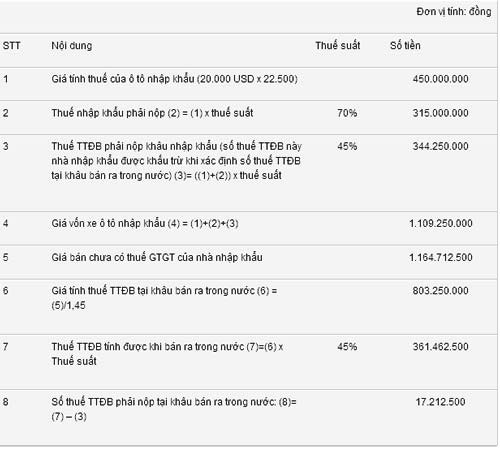500x452 pixels.
Task: Click the 70% tax rate cell
Action: pyautogui.click(x=347, y=113)
